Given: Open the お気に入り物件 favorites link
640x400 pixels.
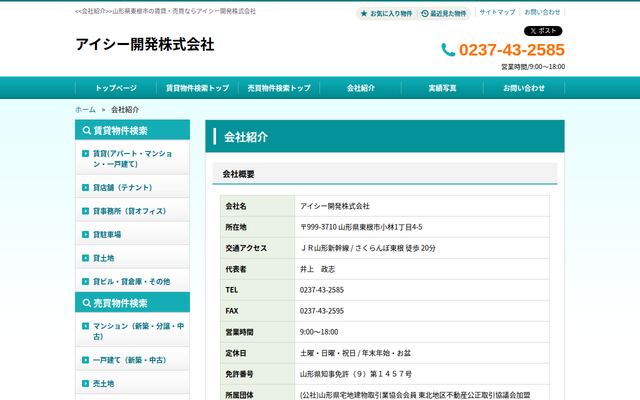Looking at the screenshot, I should (x=387, y=13).
